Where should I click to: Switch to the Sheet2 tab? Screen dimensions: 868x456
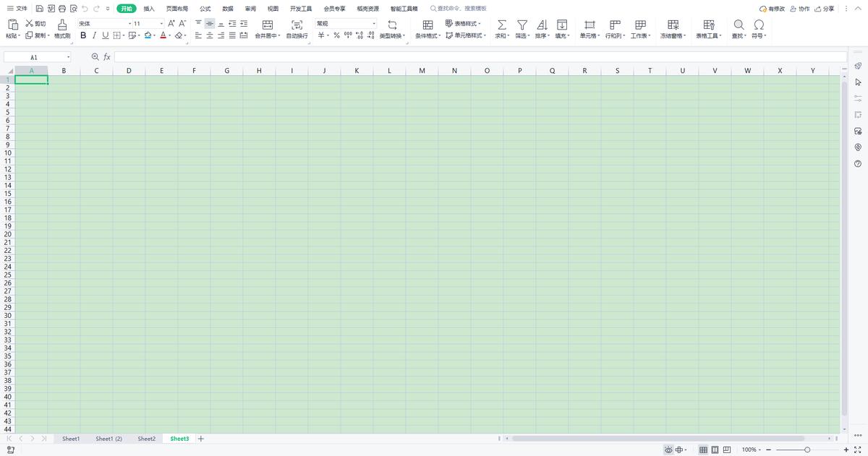click(x=147, y=439)
